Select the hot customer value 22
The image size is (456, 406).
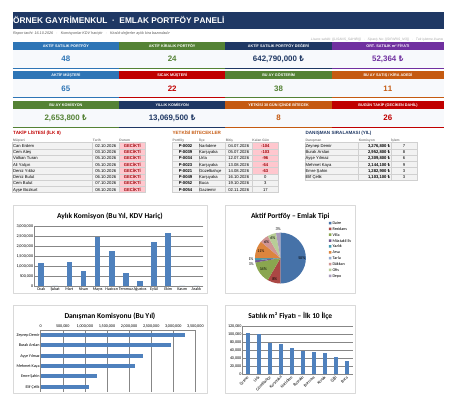coord(172,88)
